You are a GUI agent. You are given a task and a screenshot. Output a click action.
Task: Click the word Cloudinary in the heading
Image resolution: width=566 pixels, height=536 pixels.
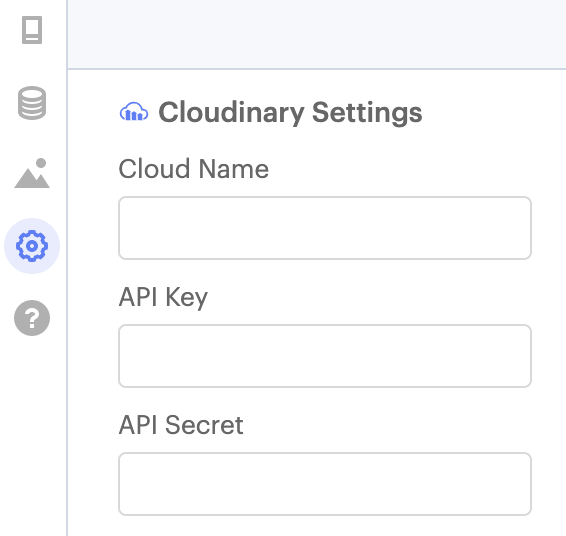231,112
